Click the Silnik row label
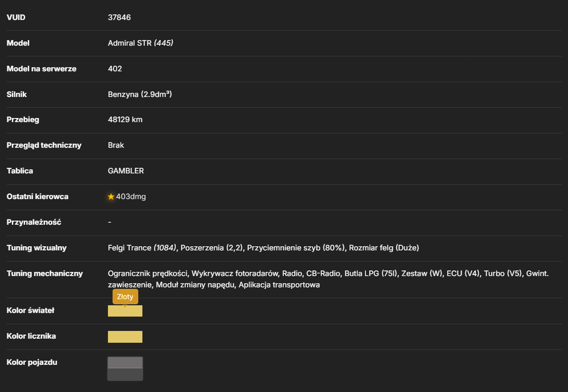This screenshot has width=568, height=392. click(x=16, y=95)
